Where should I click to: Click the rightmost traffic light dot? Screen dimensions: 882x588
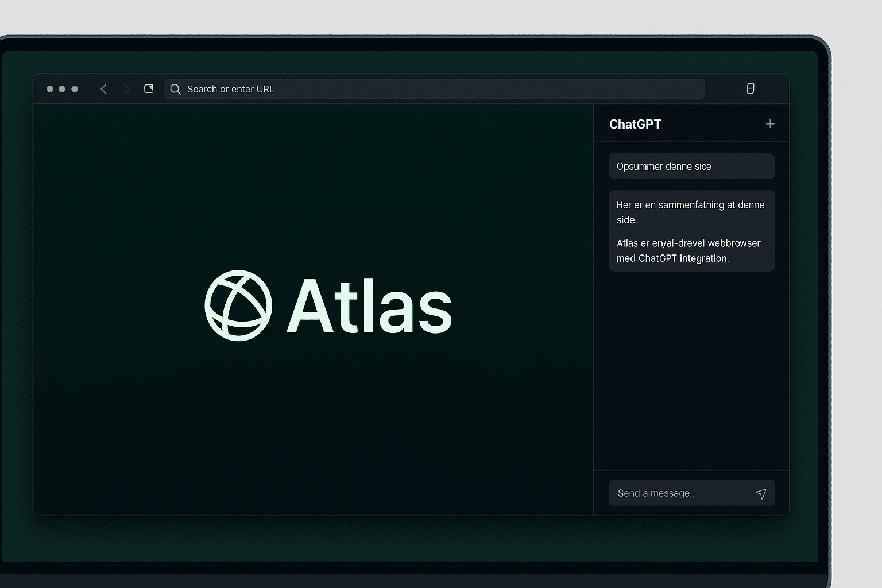pos(75,89)
